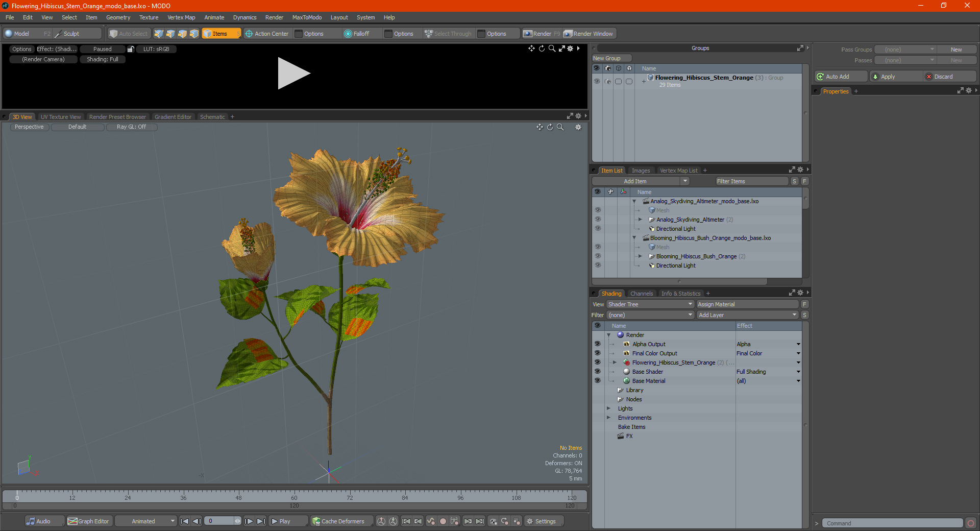Image resolution: width=980 pixels, height=531 pixels.
Task: Click the Assign Material button
Action: pos(747,304)
